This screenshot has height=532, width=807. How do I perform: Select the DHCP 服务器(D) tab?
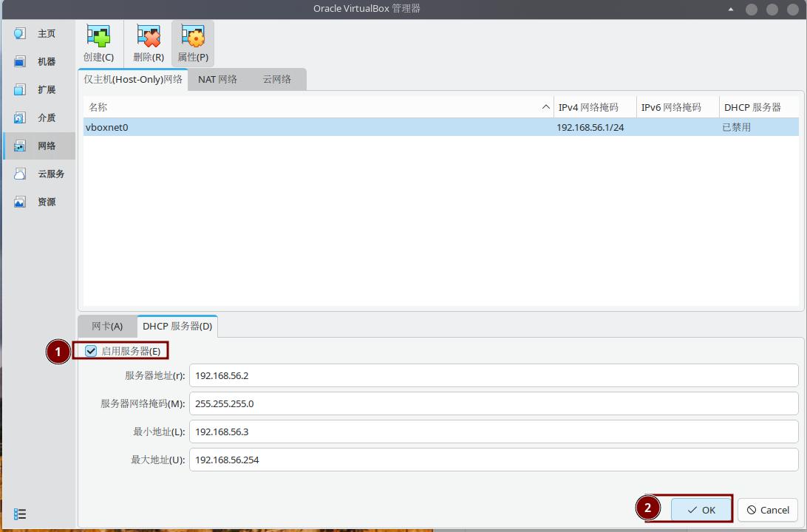click(x=177, y=326)
